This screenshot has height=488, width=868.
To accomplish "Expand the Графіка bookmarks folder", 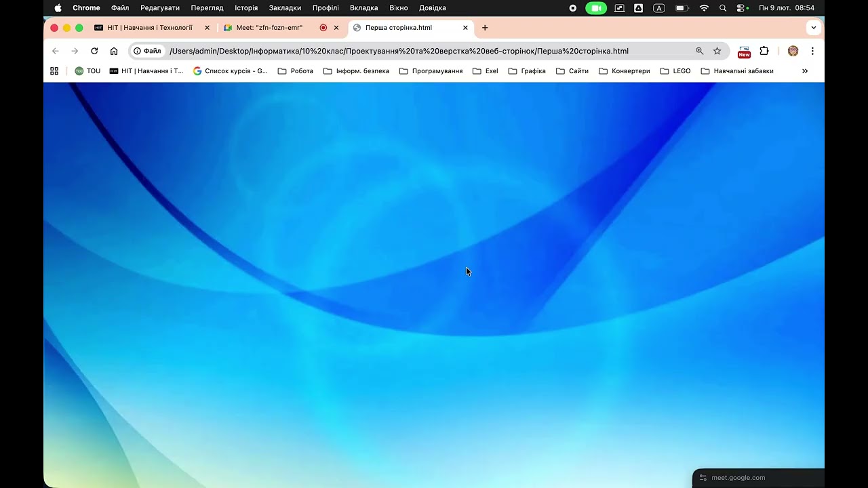I will tap(527, 70).
